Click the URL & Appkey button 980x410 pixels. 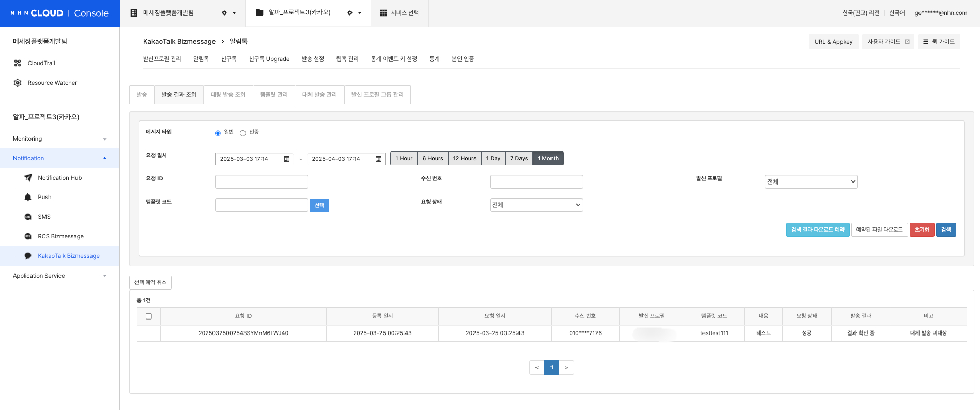point(833,42)
